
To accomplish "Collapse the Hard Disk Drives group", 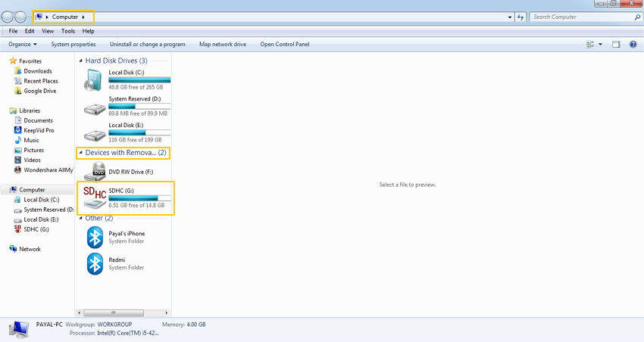I will (x=80, y=61).
